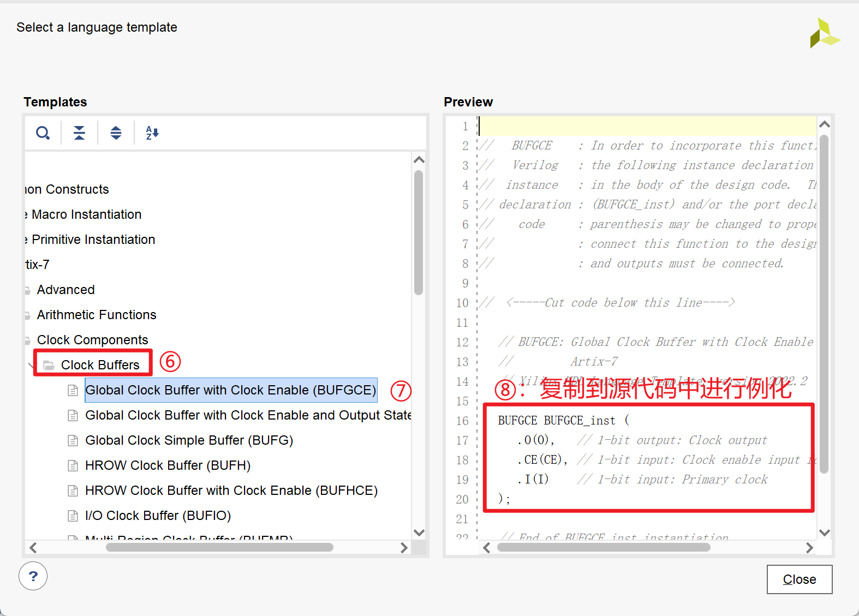Sort templates alphabetically
Viewport: 859px width, 616px height.
coord(152,133)
